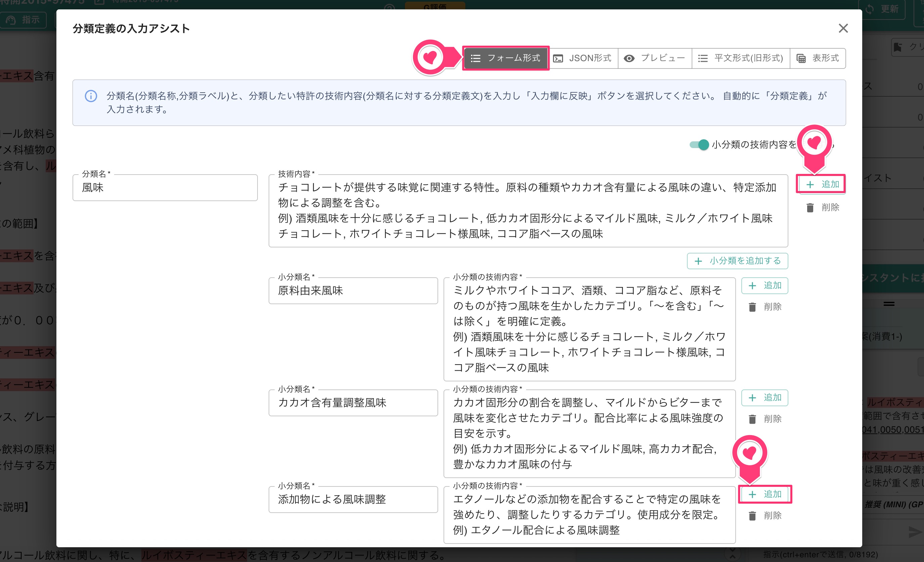The width and height of the screenshot is (924, 562).
Task: Switch to the 表形式 view
Action: point(818,58)
